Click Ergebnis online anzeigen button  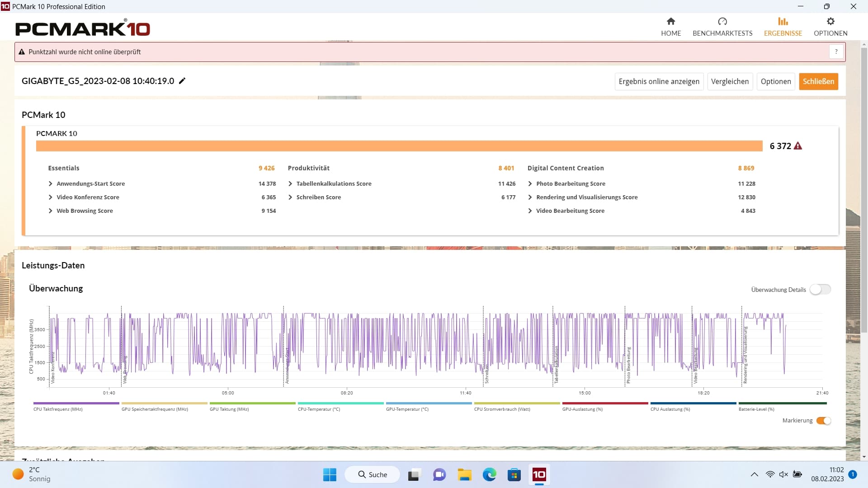click(x=659, y=81)
